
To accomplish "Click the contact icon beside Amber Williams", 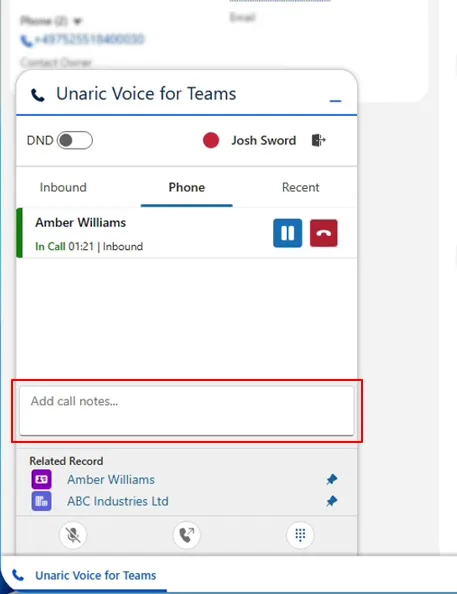I will click(x=41, y=479).
